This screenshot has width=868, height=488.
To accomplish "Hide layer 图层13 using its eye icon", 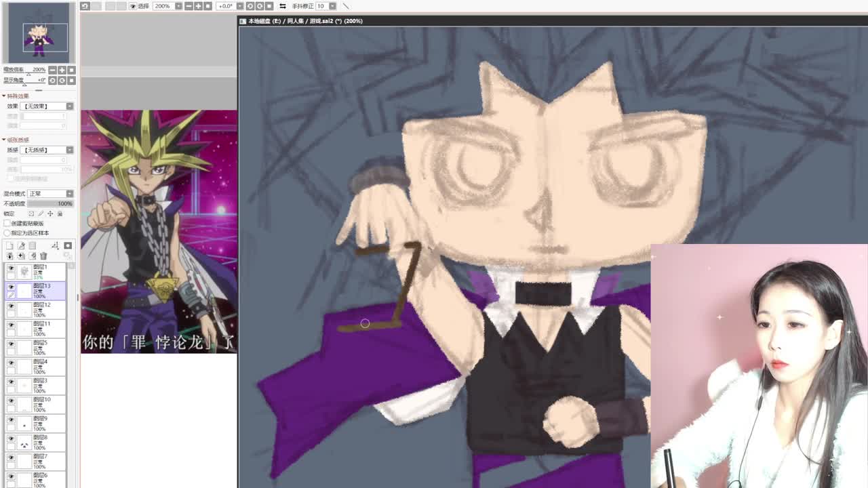I will tap(11, 287).
